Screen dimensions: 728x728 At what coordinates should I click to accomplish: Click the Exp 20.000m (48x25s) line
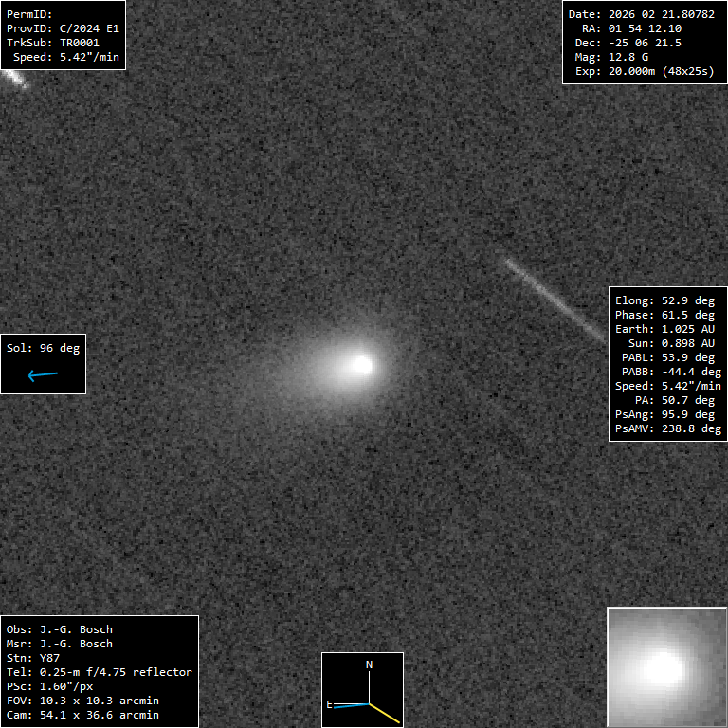(x=644, y=71)
